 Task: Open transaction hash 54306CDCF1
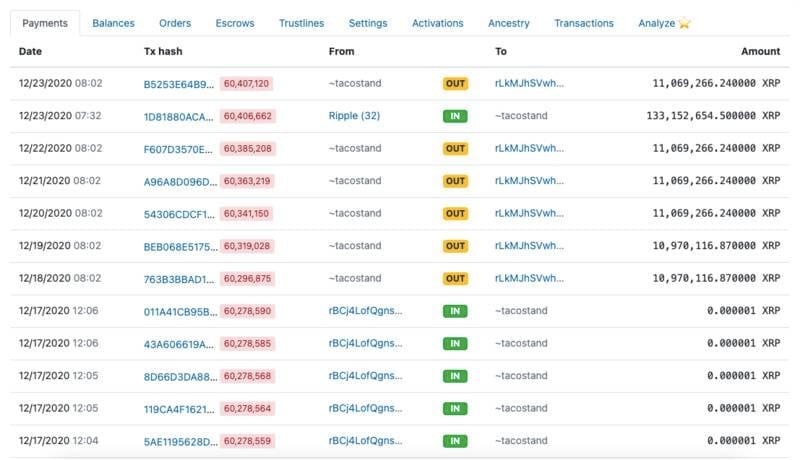179,214
